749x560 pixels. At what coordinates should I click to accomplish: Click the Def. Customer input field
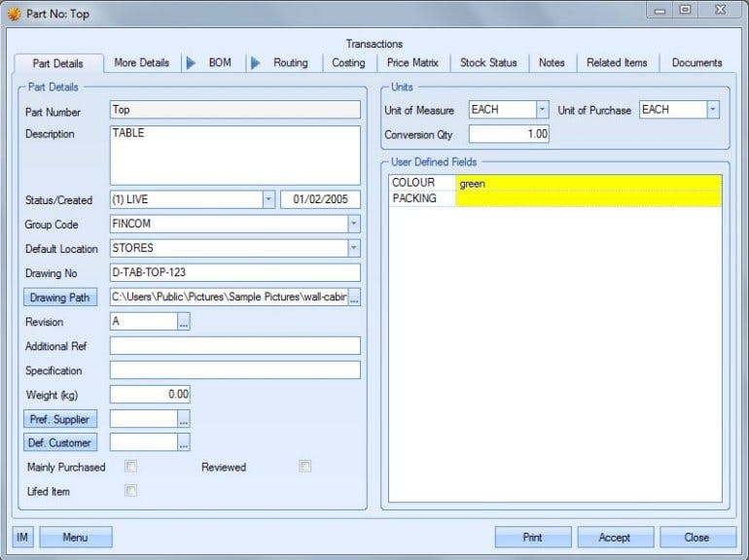(144, 442)
